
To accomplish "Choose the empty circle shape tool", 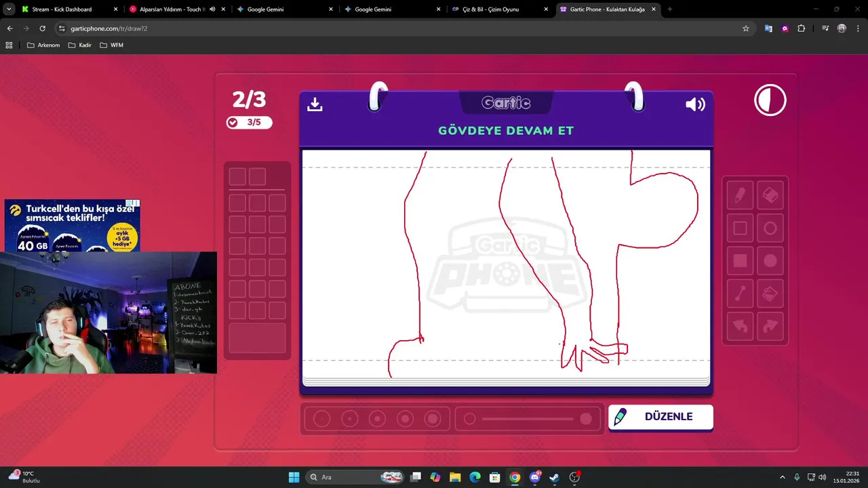I will coord(770,228).
